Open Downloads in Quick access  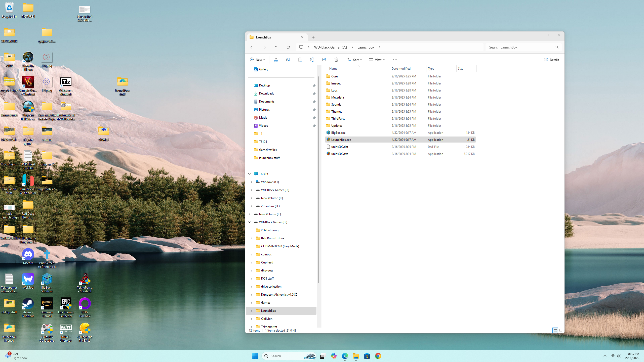(x=266, y=94)
